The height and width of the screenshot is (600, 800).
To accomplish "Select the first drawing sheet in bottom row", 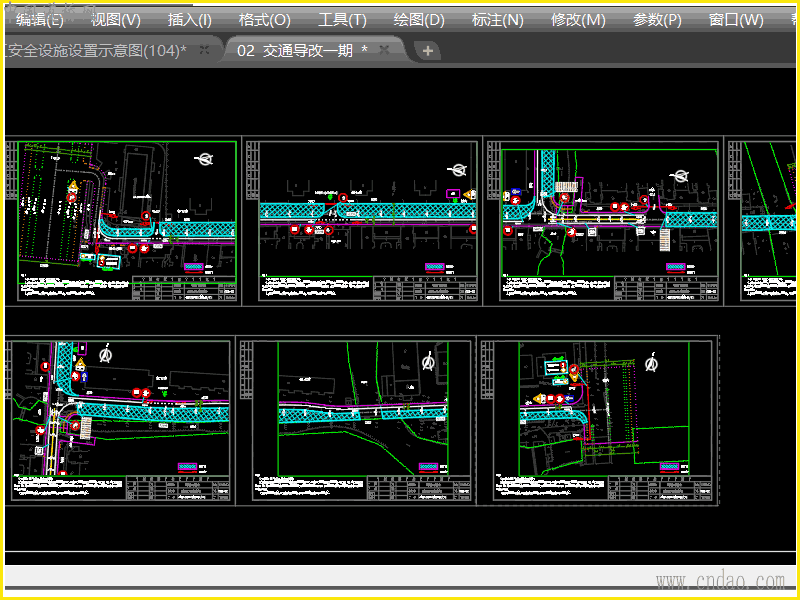I will tap(120, 421).
